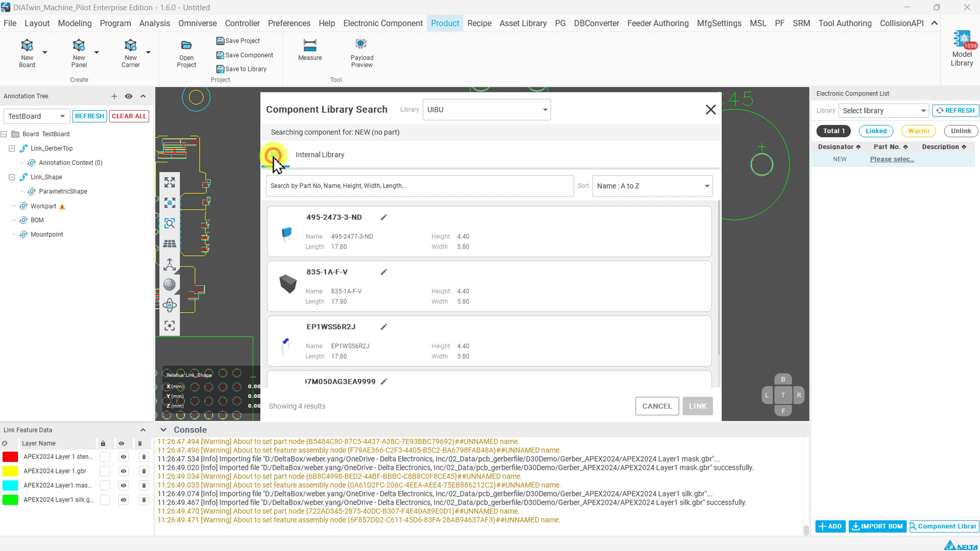This screenshot has width=980, height=551.
Task: Open the Modeling menu
Action: tap(75, 23)
